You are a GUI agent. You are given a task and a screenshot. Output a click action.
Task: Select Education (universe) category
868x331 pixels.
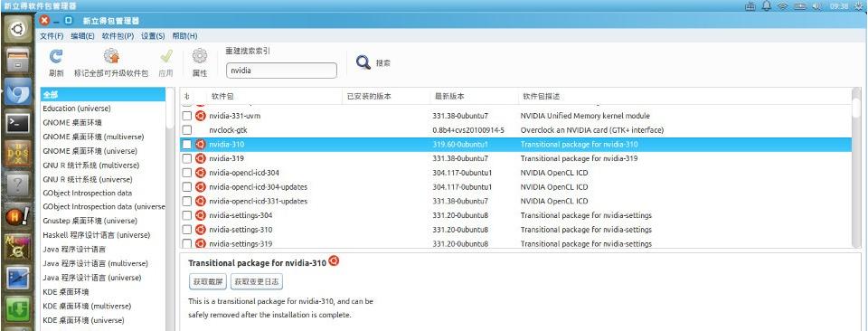tap(103, 109)
